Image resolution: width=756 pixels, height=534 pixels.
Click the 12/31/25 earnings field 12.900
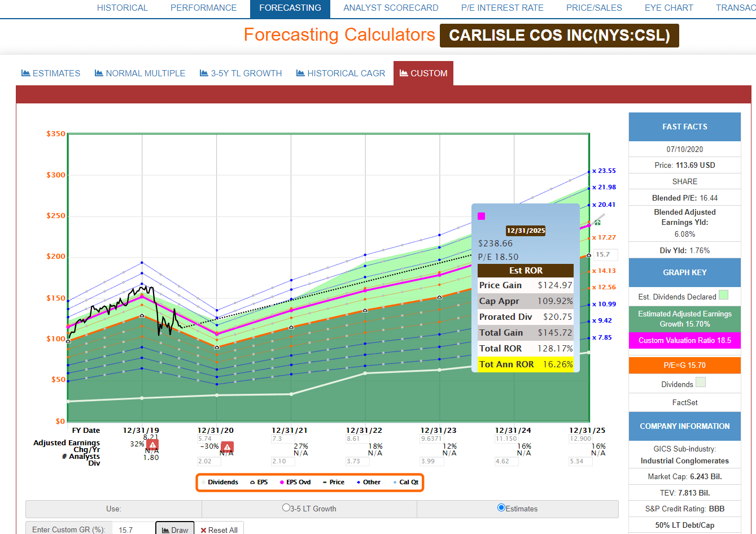(x=581, y=439)
